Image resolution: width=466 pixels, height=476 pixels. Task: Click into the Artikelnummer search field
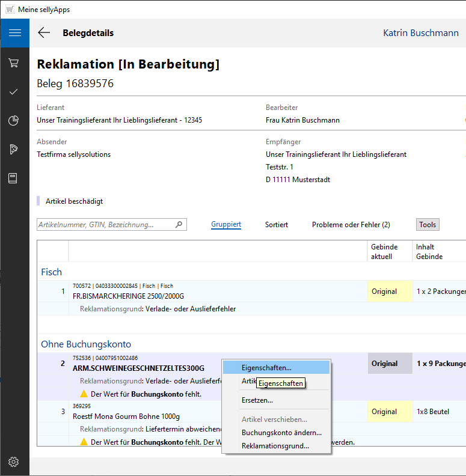coord(105,225)
